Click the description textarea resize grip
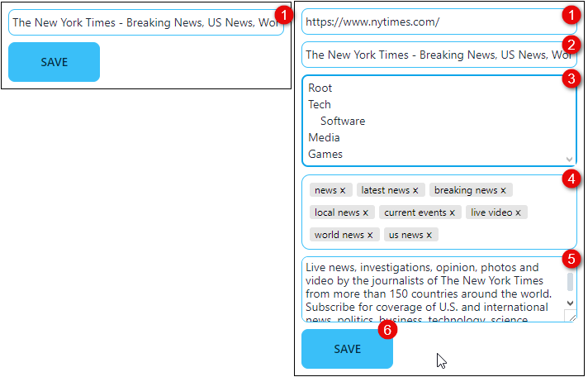 pyautogui.click(x=571, y=317)
